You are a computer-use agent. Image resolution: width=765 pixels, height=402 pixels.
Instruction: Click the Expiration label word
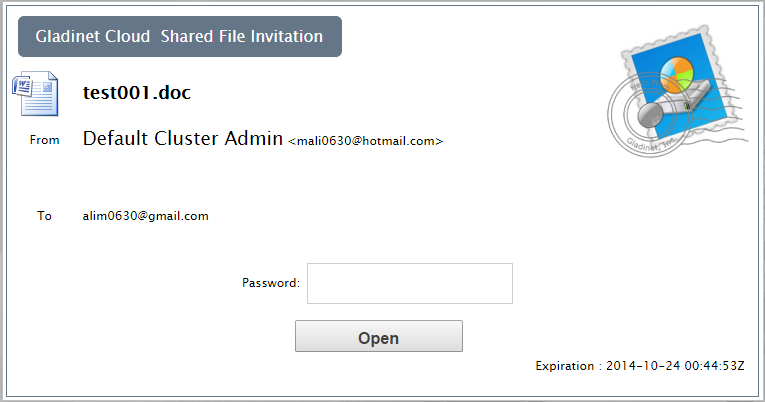click(564, 366)
